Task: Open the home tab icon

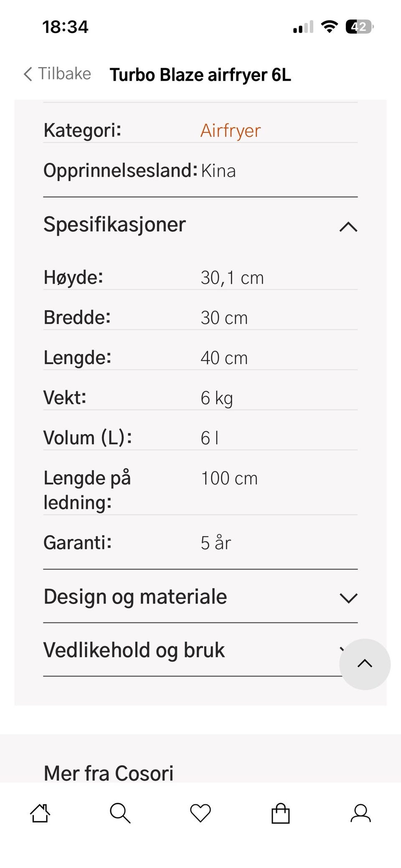Action: [x=40, y=813]
